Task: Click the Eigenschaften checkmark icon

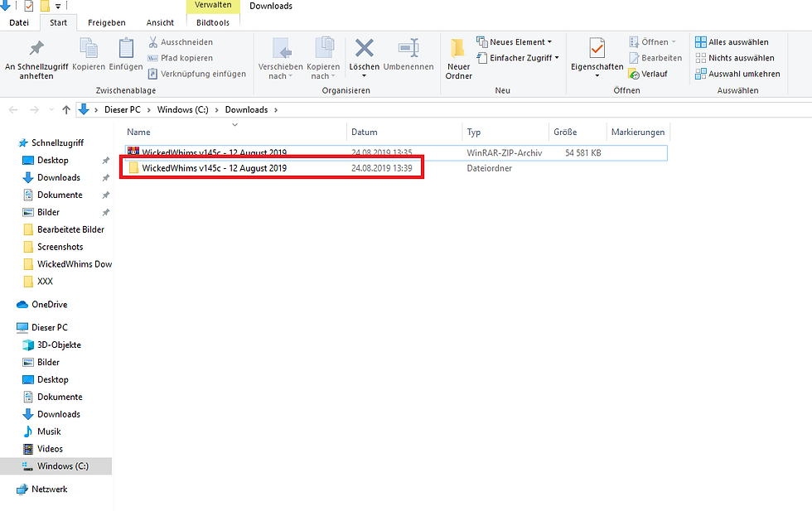Action: point(597,48)
